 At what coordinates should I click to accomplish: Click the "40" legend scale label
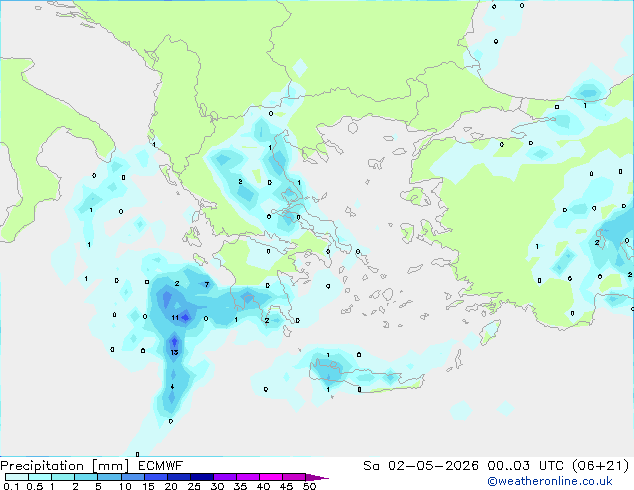pos(263,486)
